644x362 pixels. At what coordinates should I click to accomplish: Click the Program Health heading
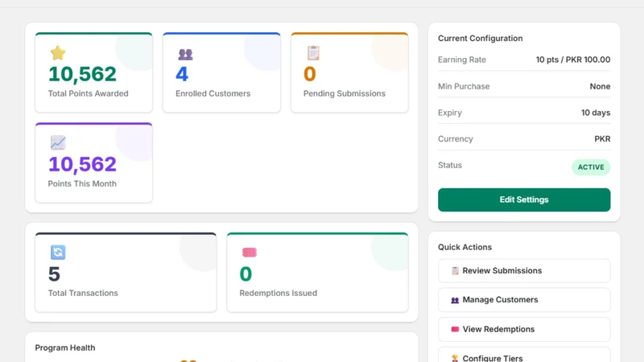click(x=65, y=348)
